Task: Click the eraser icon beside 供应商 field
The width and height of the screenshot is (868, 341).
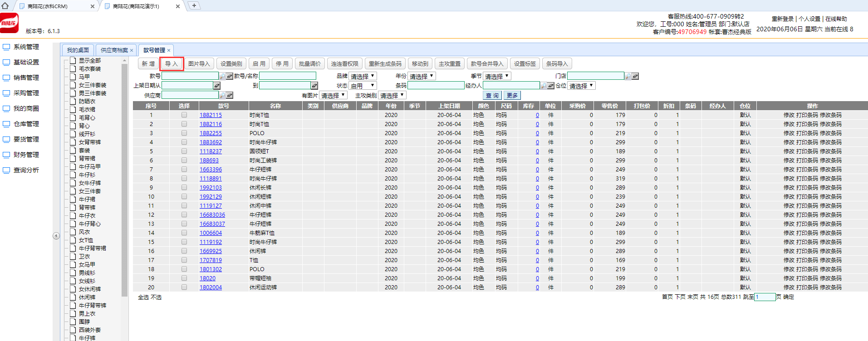Action: (x=230, y=95)
